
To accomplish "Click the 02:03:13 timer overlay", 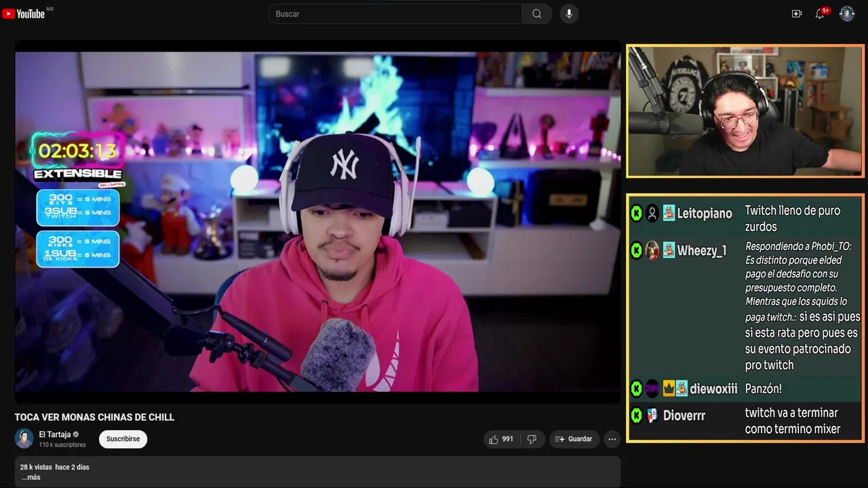I will click(78, 151).
